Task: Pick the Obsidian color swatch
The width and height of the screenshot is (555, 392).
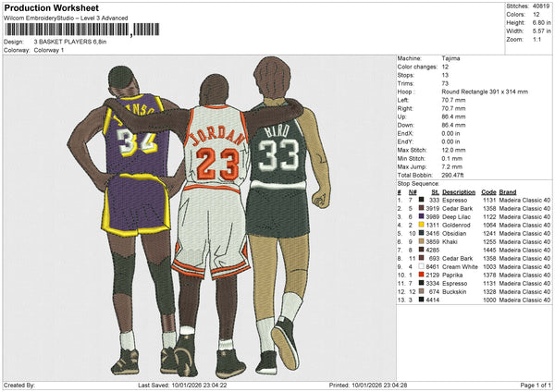Action: tap(421, 234)
